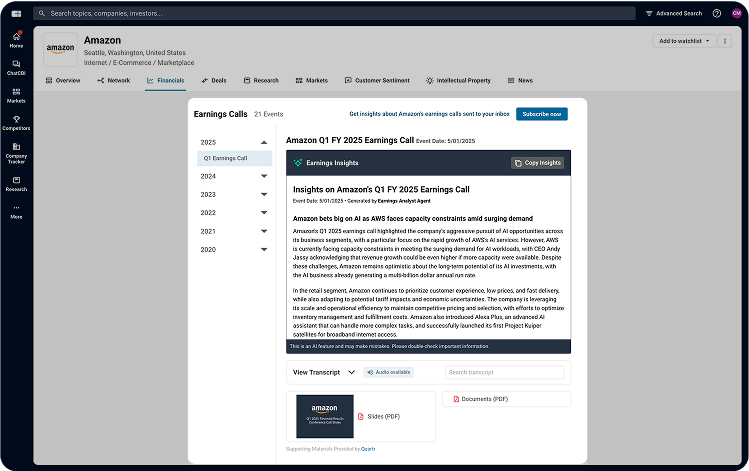Open the Home sidebar icon

[x=16, y=39]
